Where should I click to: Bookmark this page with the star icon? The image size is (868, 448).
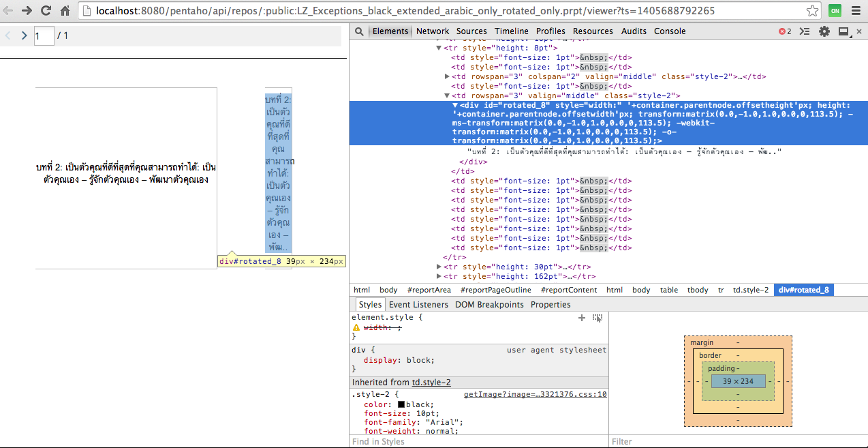[x=812, y=11]
